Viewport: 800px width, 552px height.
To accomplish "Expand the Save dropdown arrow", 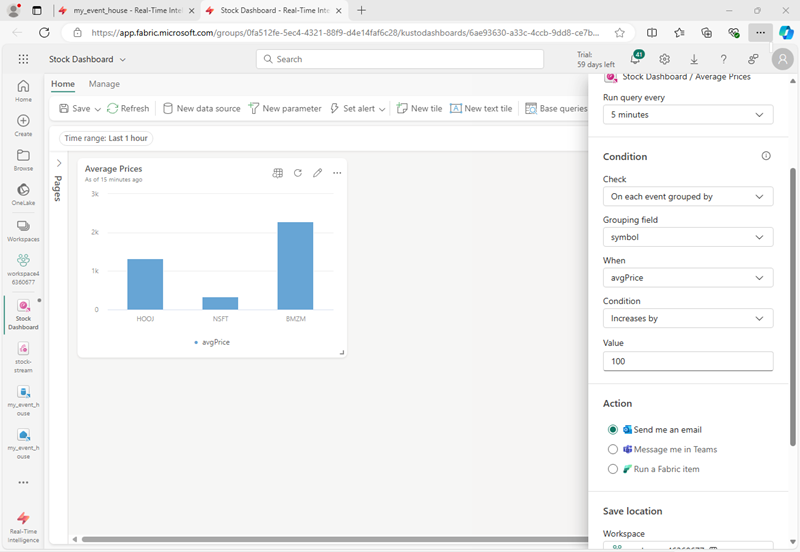I will 97,109.
